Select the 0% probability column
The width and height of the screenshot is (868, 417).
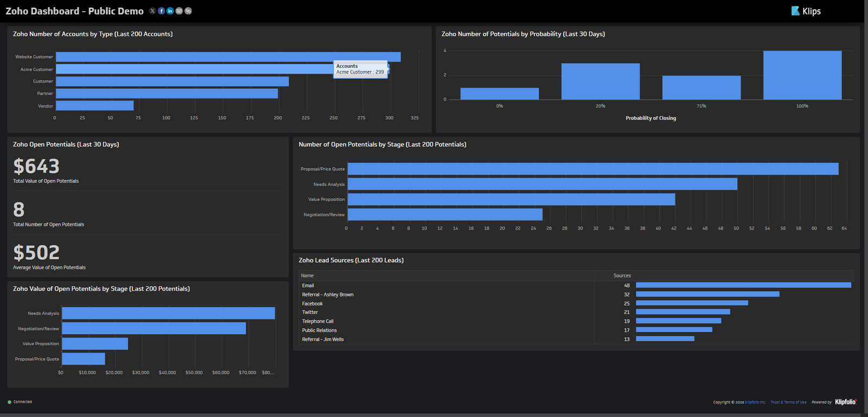point(500,93)
